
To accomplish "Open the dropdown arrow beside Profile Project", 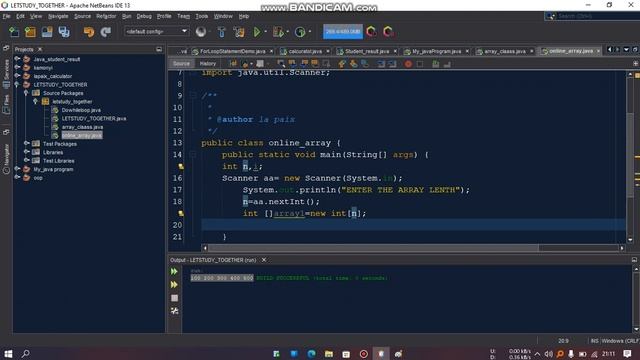I will tap(310, 32).
